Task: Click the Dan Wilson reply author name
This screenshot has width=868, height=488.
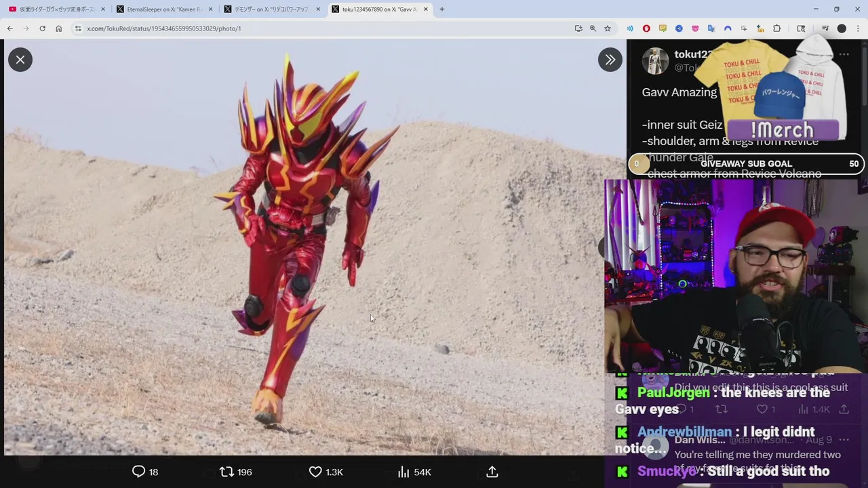Action: pyautogui.click(x=699, y=441)
